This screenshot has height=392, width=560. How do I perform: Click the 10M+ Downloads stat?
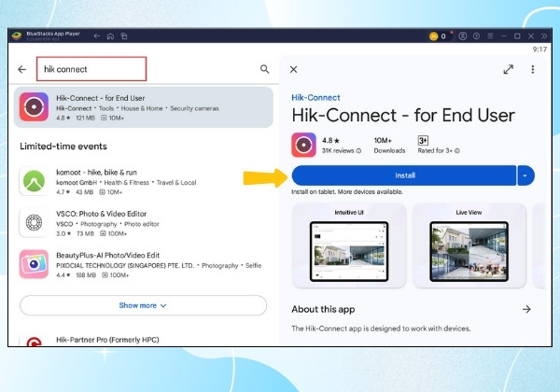pyautogui.click(x=389, y=146)
